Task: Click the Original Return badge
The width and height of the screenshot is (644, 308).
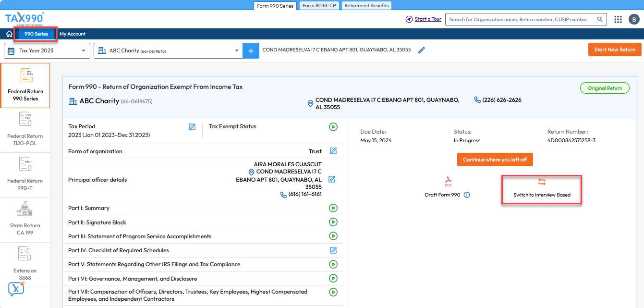Action: pyautogui.click(x=605, y=88)
